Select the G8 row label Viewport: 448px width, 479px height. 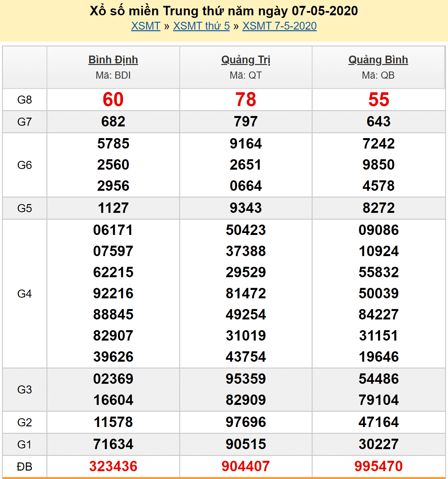click(x=25, y=100)
